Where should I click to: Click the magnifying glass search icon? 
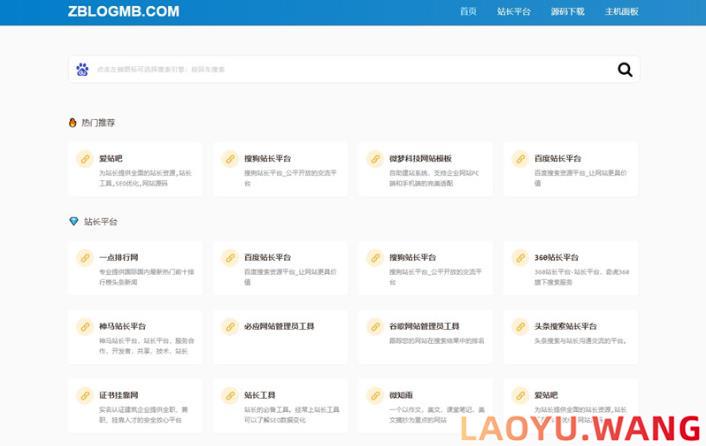[625, 69]
